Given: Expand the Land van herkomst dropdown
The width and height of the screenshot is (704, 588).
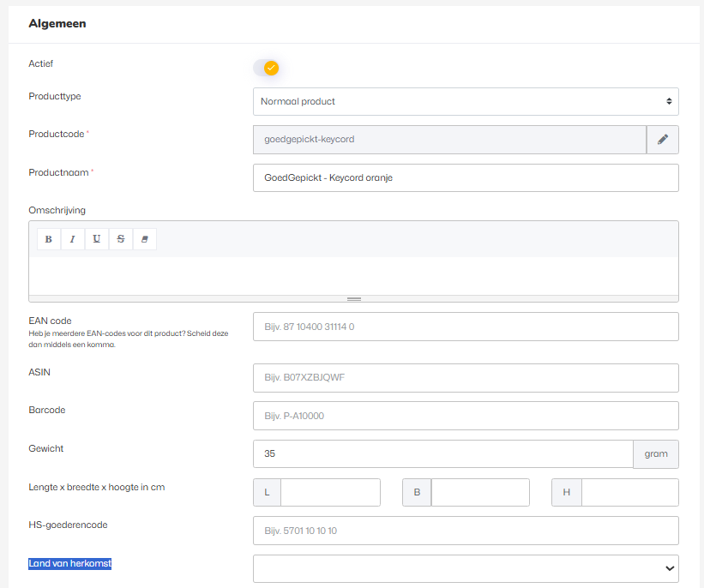Looking at the screenshot, I should (466, 568).
